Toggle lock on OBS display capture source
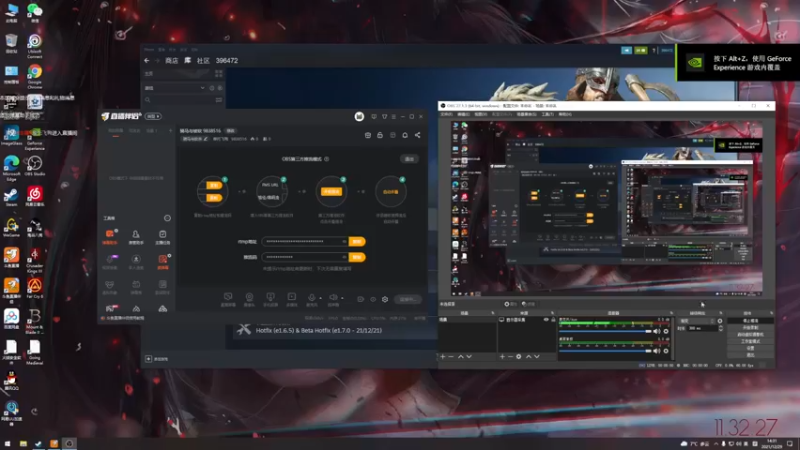The height and width of the screenshot is (450, 800). [x=553, y=320]
